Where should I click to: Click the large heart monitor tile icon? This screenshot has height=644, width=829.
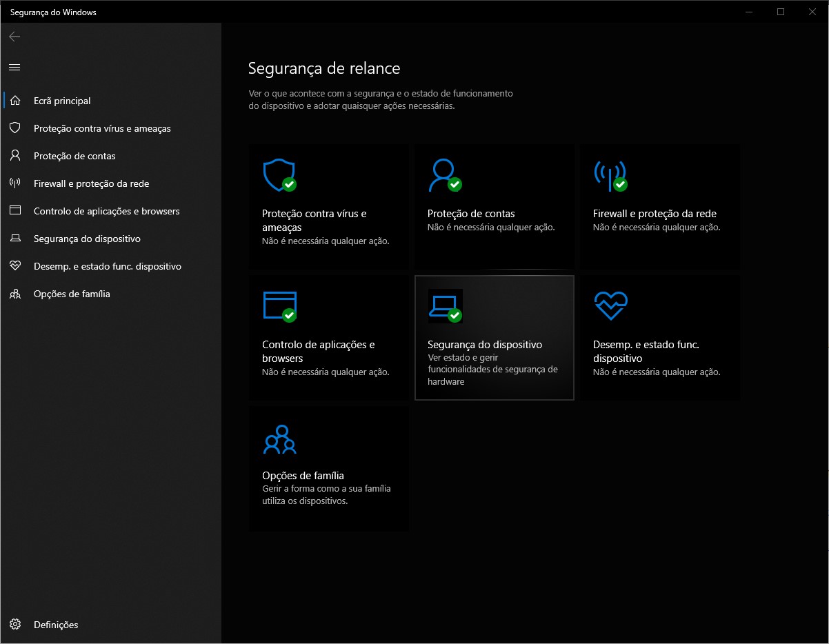click(610, 305)
